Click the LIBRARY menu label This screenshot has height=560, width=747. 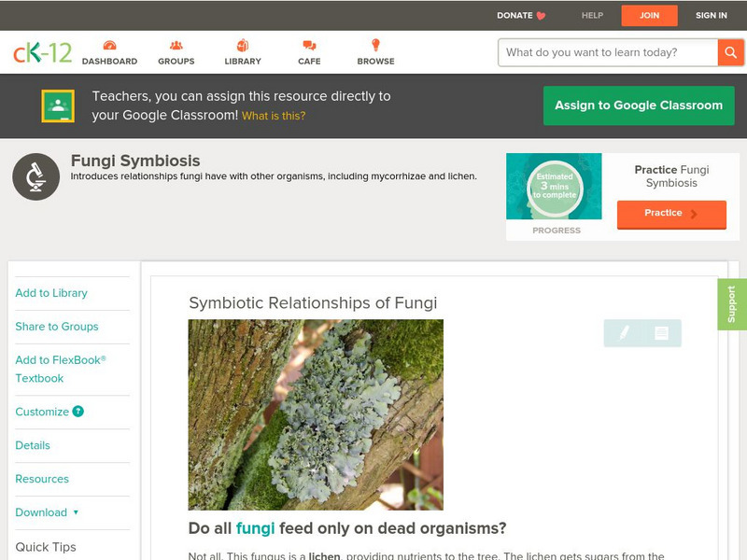tap(243, 62)
